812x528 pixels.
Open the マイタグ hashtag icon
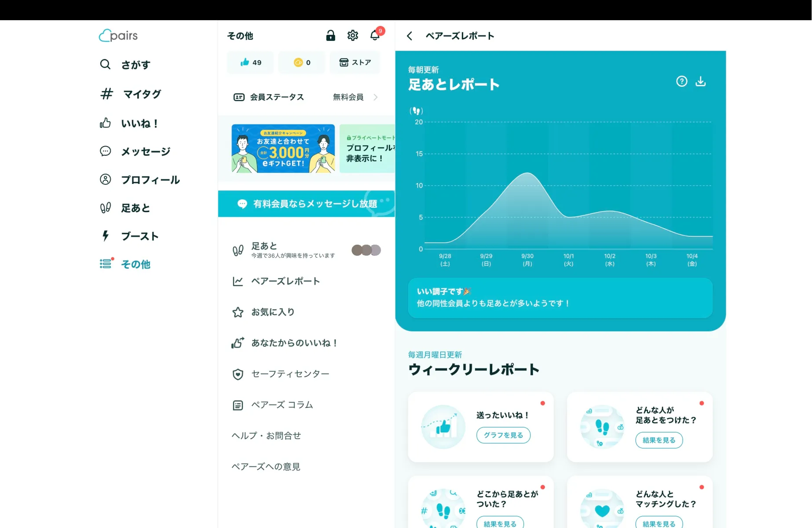106,93
